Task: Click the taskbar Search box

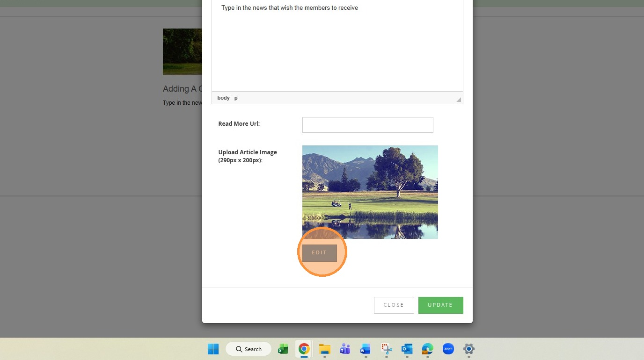Action: pos(249,349)
